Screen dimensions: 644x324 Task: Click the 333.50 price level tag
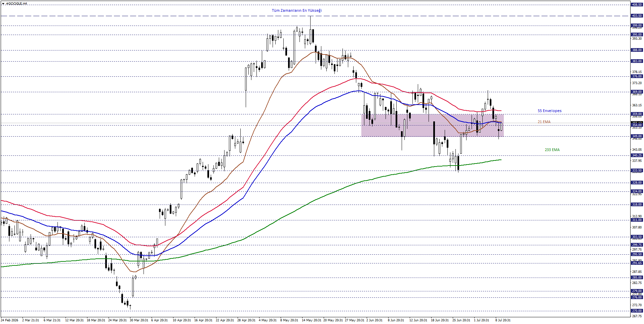637,171
